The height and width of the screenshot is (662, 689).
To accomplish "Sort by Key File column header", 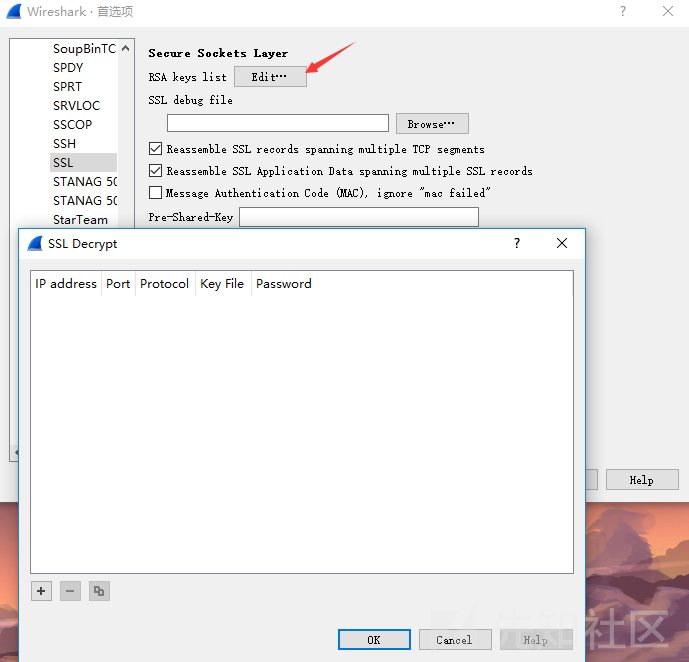I will (223, 284).
